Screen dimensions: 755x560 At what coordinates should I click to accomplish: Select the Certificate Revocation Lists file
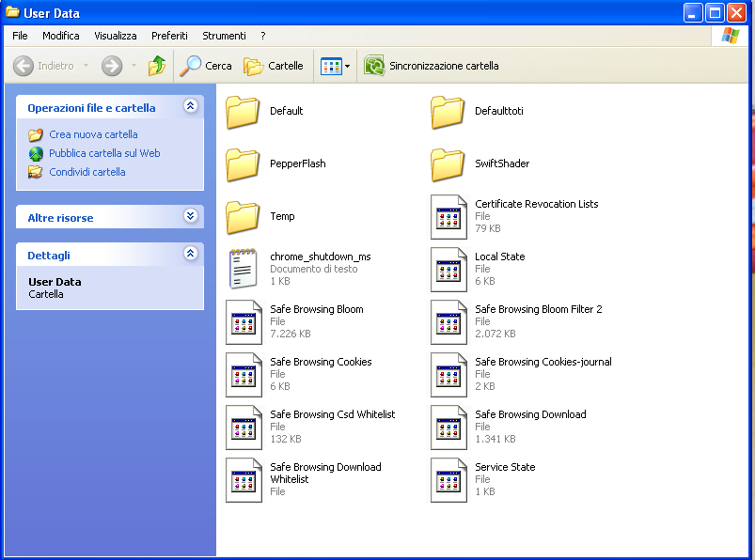pyautogui.click(x=448, y=216)
